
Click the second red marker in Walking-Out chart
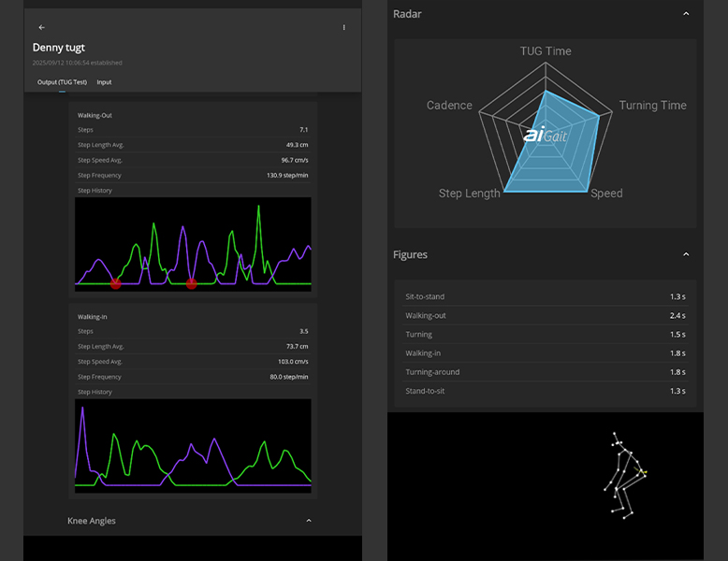click(191, 283)
